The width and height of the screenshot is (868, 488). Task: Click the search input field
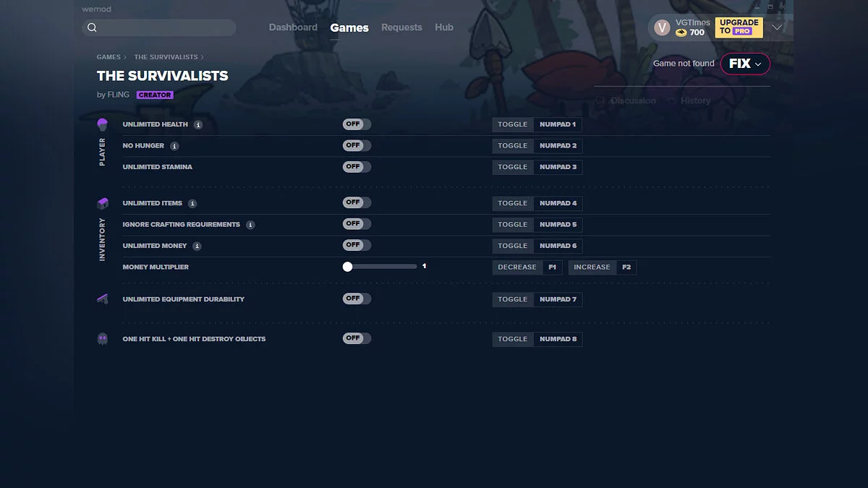pos(159,27)
